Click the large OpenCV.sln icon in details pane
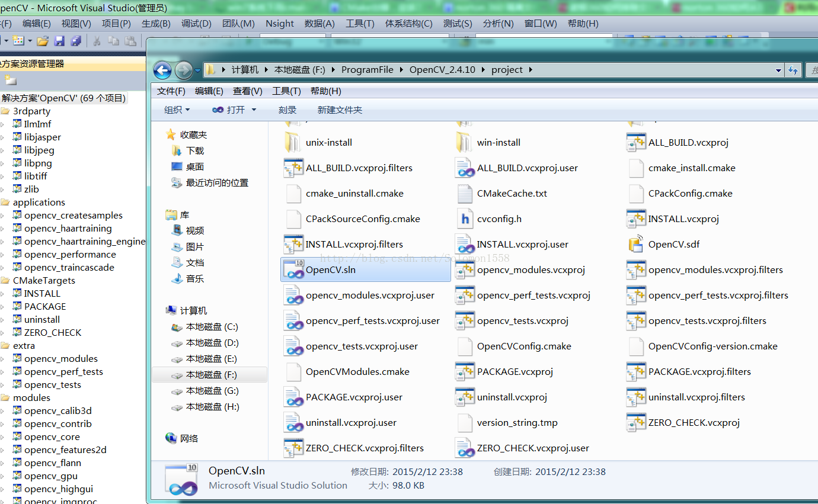Viewport: 818px width, 504px height. point(181,480)
